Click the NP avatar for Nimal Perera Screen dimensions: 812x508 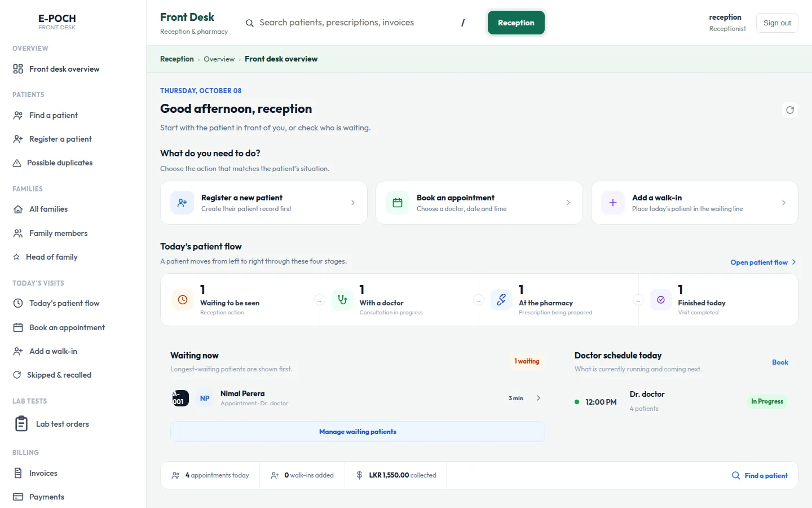205,398
